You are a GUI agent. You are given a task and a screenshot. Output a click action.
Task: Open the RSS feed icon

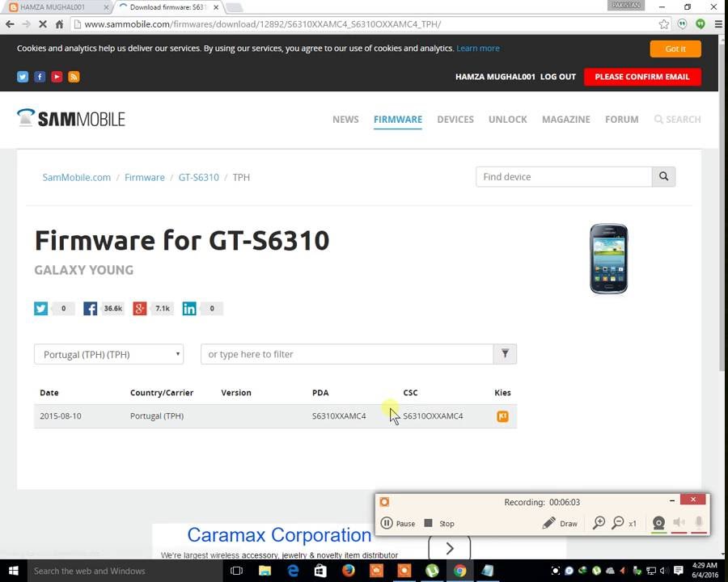tap(74, 77)
